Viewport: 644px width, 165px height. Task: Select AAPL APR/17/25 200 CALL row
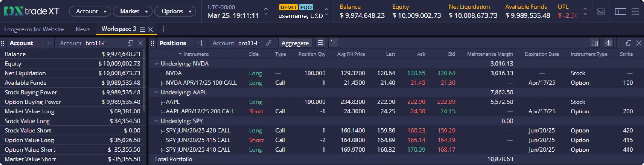396,111
